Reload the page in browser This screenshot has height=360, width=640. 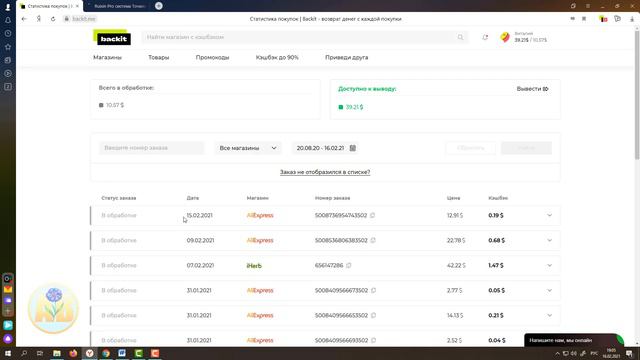coord(53,19)
